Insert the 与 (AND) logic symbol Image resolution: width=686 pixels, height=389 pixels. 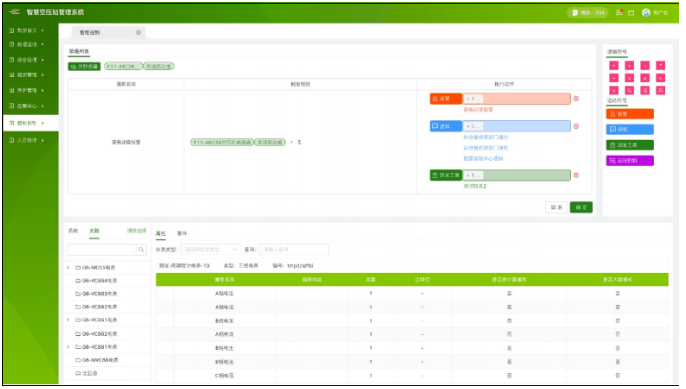(629, 90)
